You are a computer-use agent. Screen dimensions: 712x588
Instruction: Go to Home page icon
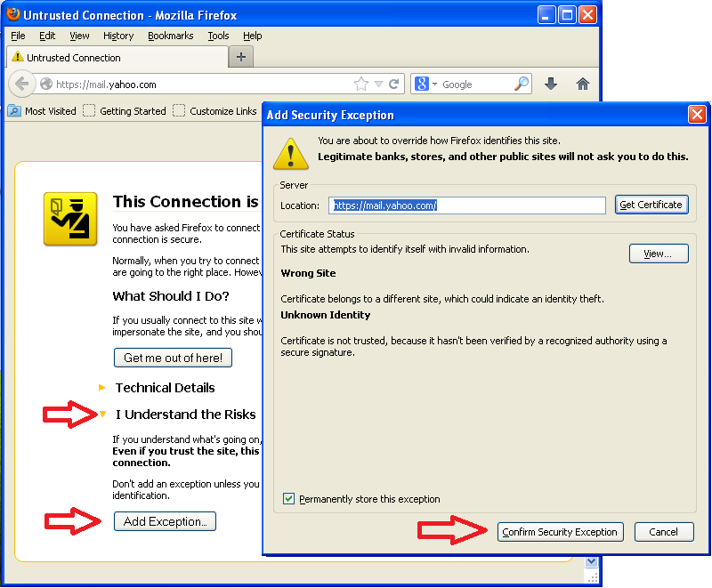tap(583, 84)
